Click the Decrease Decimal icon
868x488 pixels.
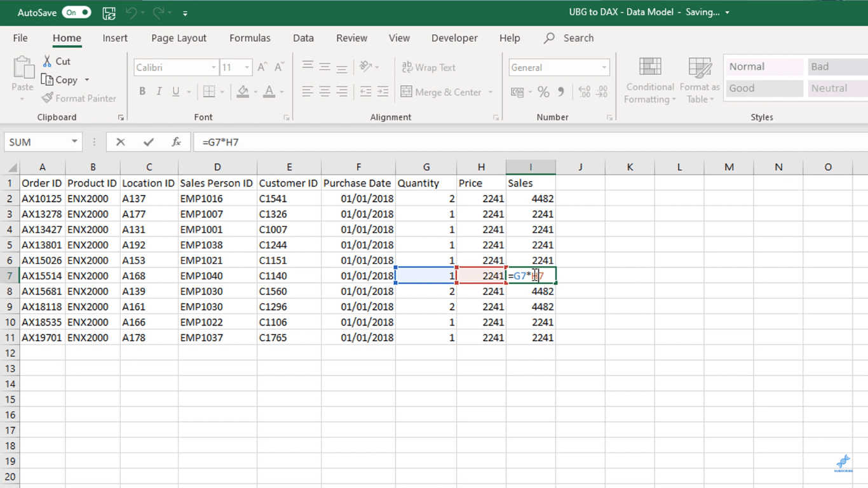pos(602,92)
